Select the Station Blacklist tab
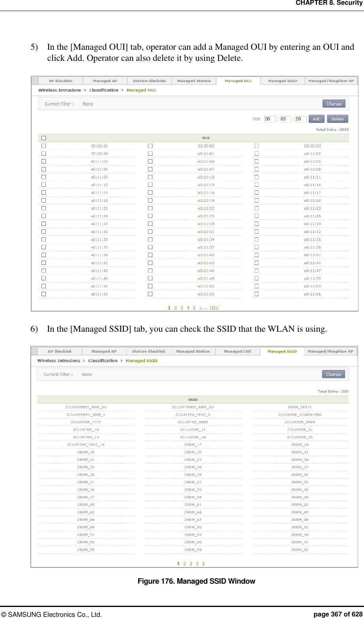The height and width of the screenshot is (618, 364). 149,81
